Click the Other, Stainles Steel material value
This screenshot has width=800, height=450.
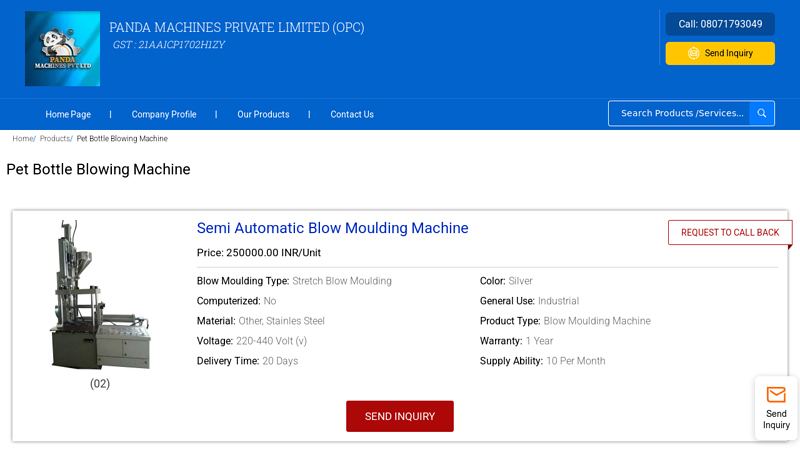[x=282, y=321]
